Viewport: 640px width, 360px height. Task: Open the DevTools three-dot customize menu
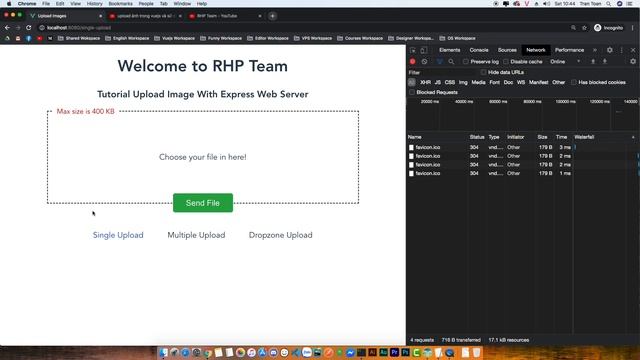622,50
